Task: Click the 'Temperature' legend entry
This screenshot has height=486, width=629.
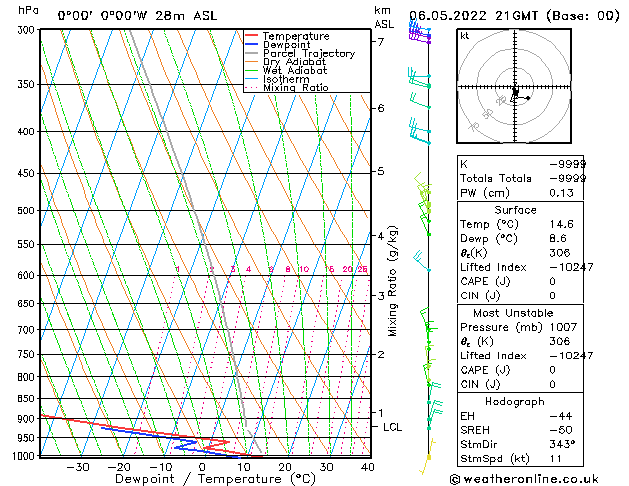Action: 296,36
